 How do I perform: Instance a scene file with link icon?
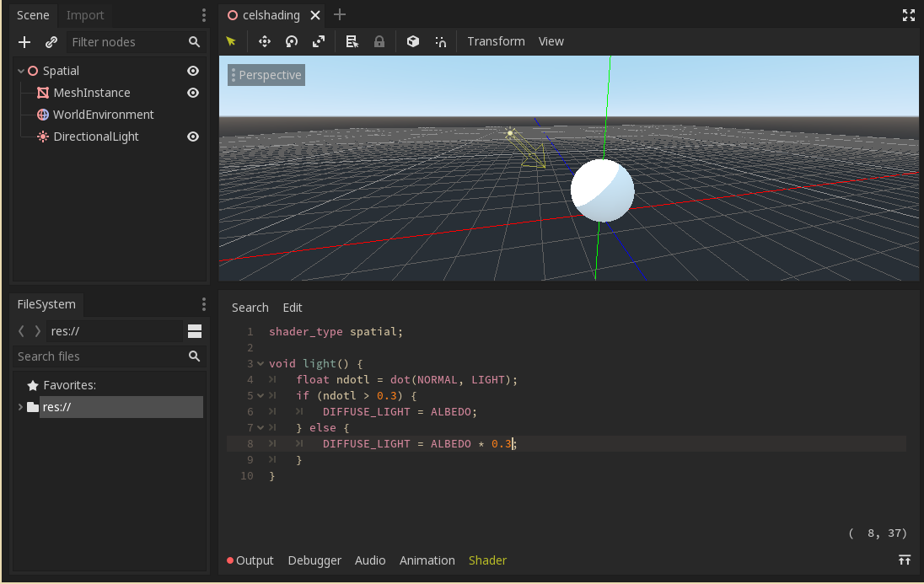(x=51, y=42)
